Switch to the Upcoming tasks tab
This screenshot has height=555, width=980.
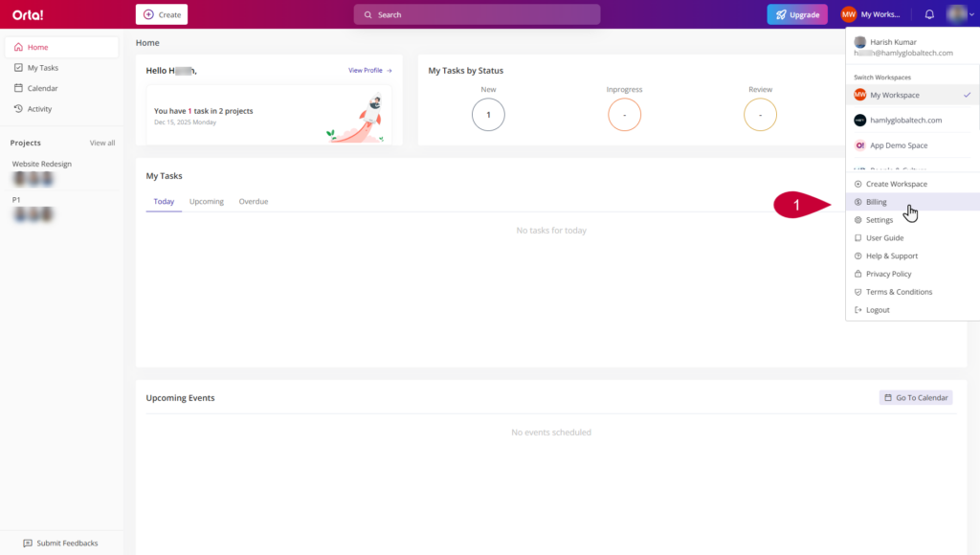207,202
